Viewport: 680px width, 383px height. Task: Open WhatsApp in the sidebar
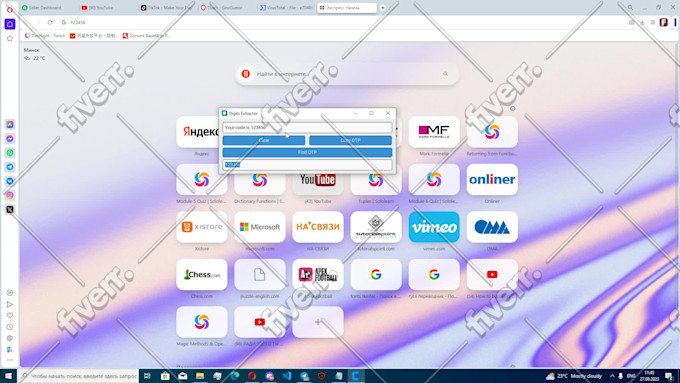[10, 153]
